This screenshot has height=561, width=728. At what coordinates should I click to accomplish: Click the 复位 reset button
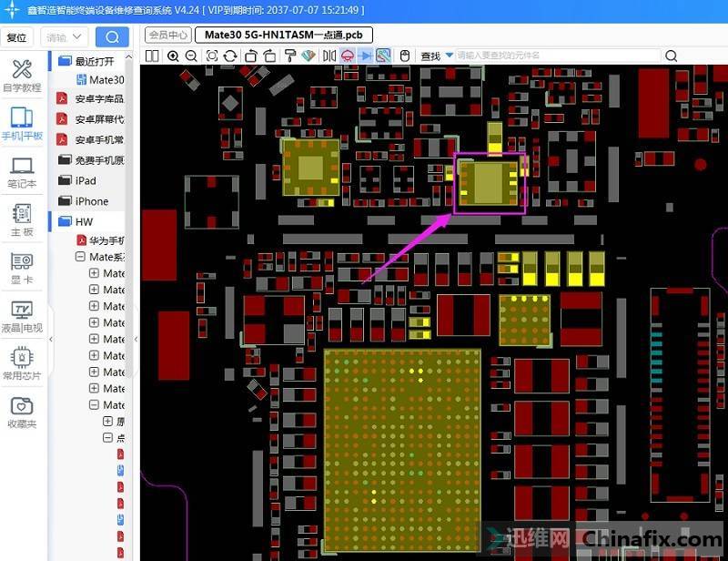click(17, 37)
